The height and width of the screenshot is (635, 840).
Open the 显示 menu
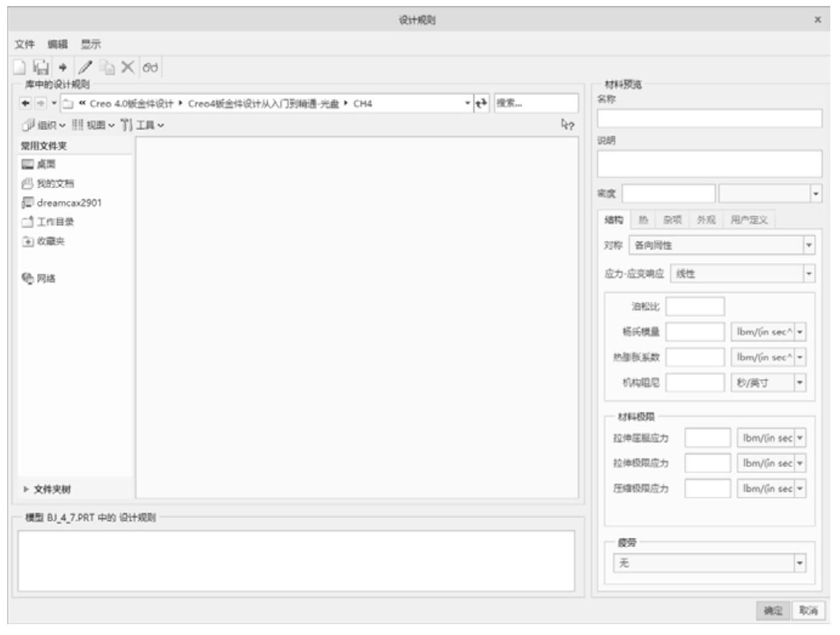click(x=91, y=44)
